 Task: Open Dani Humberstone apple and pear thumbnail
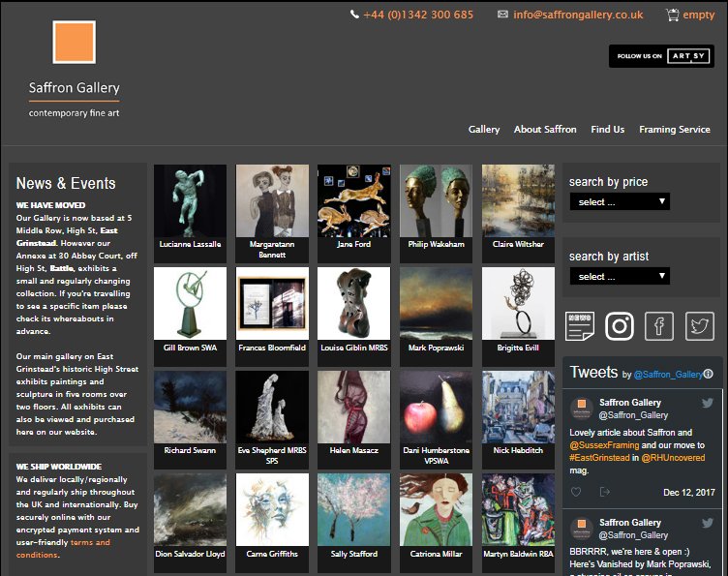tap(436, 407)
